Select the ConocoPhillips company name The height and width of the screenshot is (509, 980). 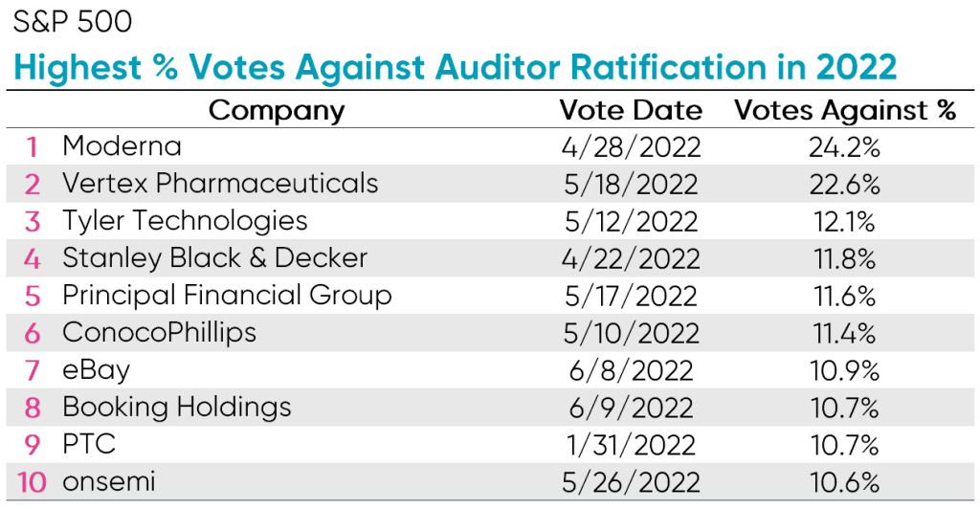pyautogui.click(x=159, y=332)
